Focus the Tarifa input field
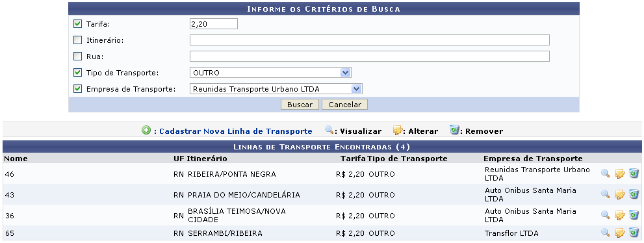644x243 pixels. tap(214, 24)
